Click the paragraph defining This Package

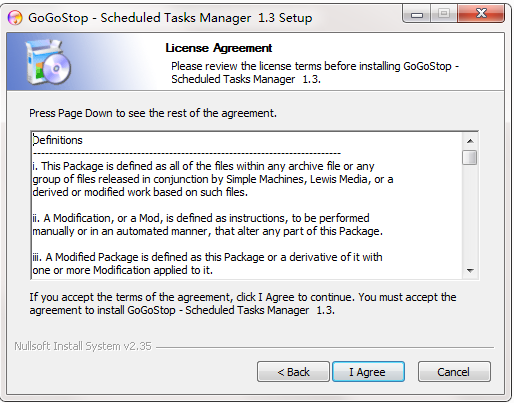click(213, 179)
